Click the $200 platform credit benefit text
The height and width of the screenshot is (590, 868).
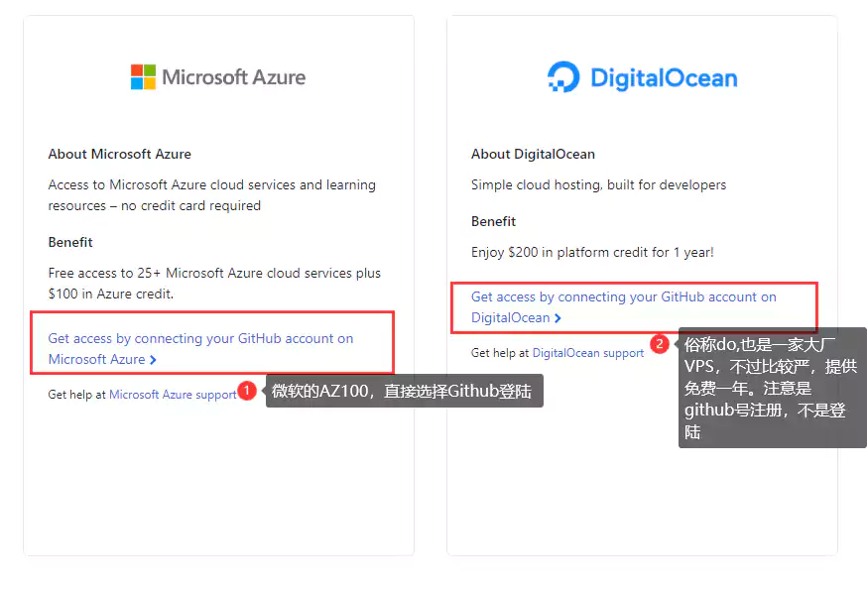pyautogui.click(x=592, y=253)
